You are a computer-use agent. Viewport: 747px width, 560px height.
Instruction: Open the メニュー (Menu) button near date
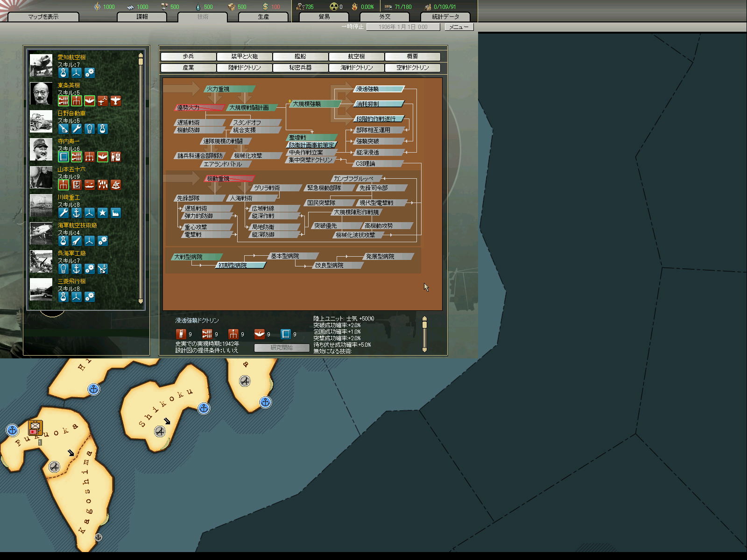point(458,27)
